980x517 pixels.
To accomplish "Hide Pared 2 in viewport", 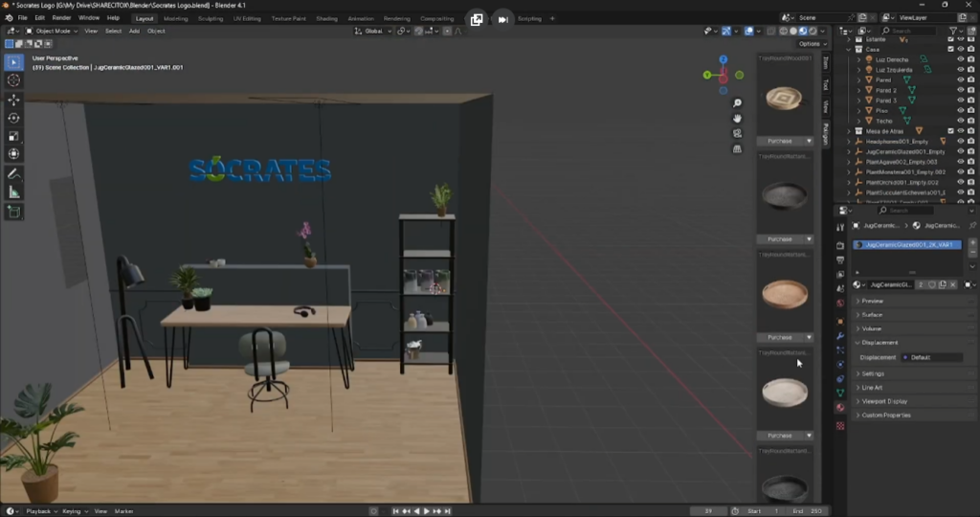I will coord(961,90).
